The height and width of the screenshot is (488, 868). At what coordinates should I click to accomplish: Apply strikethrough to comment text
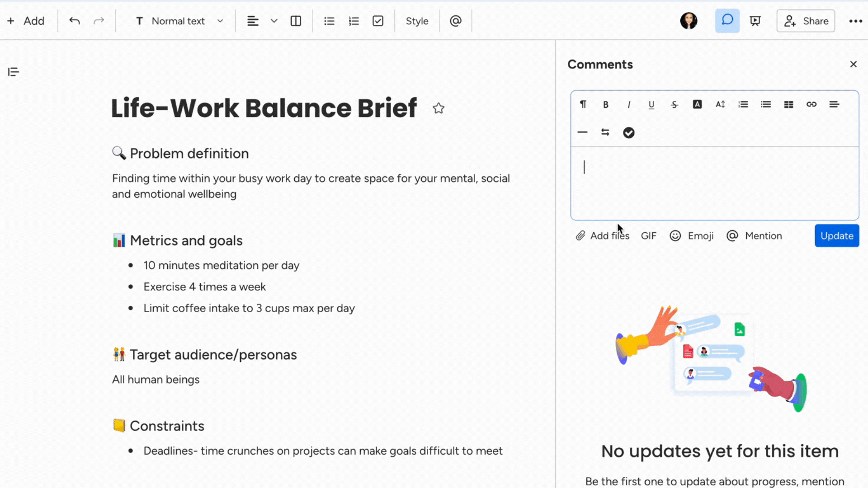coord(674,104)
